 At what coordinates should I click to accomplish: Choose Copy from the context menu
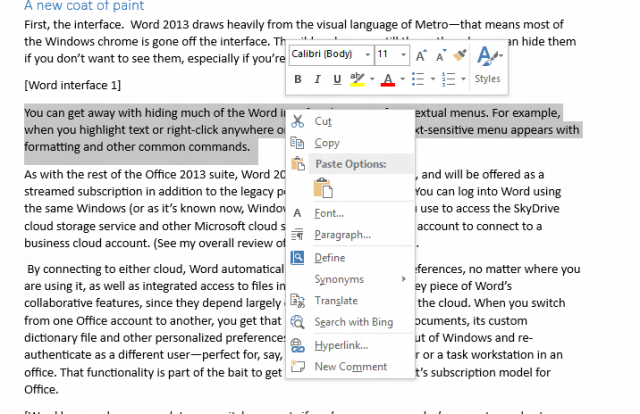point(351,143)
